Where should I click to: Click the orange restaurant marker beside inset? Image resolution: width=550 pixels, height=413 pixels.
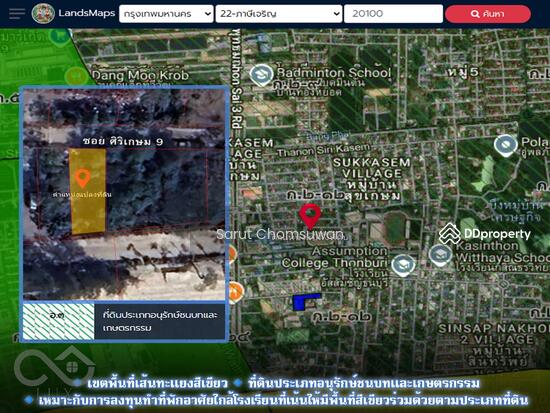tap(235, 293)
